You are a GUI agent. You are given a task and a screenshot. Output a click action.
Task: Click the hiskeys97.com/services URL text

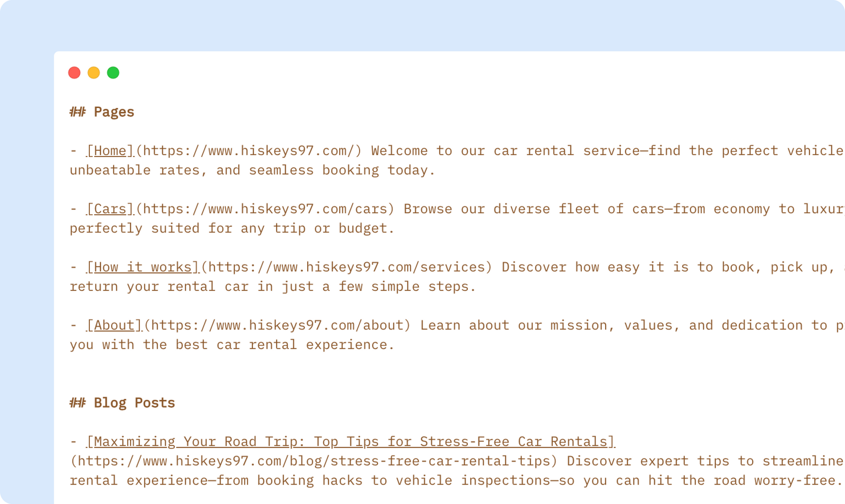pyautogui.click(x=346, y=267)
